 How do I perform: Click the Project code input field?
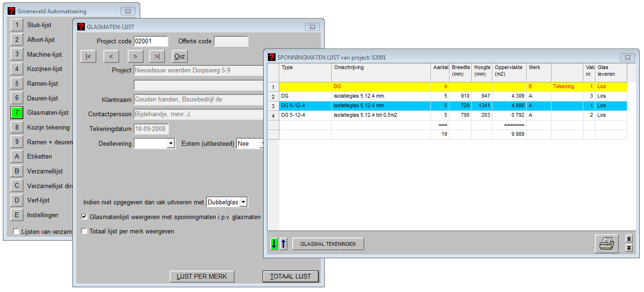(151, 41)
